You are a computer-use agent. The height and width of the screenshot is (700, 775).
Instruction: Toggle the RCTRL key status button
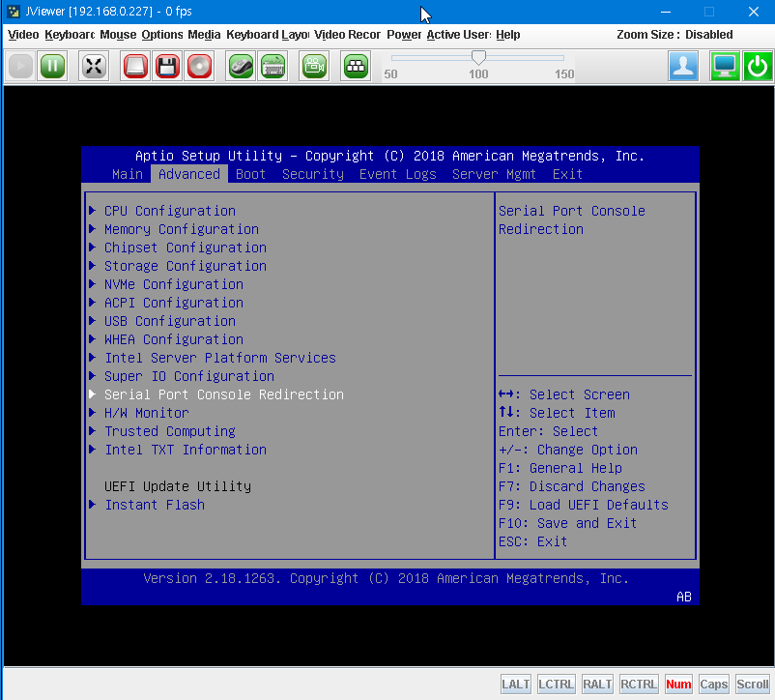tap(639, 685)
